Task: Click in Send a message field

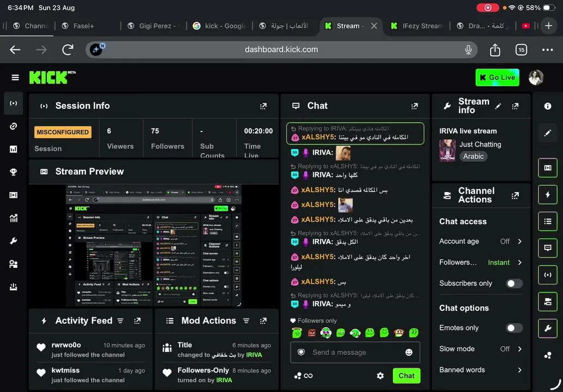Action: coord(355,352)
